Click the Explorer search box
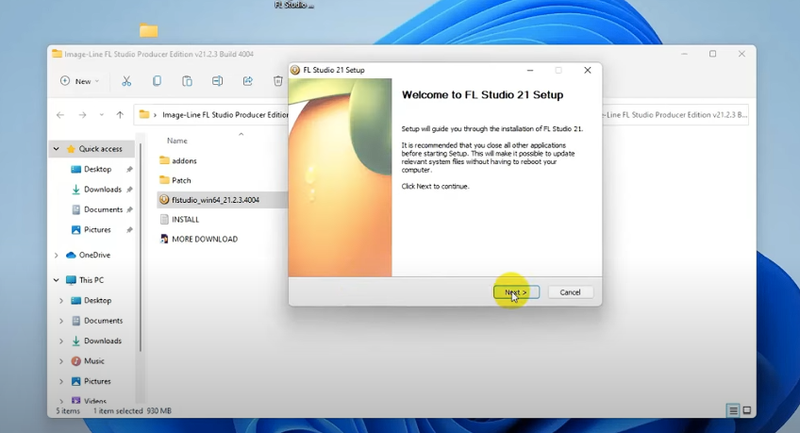The image size is (800, 433). 675,115
